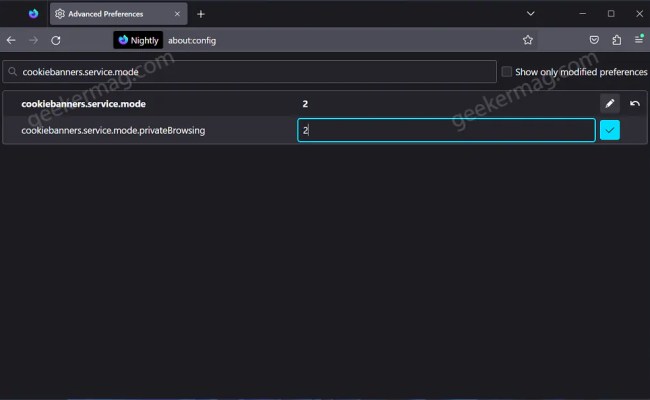Minimize the Nightly window

point(582,13)
